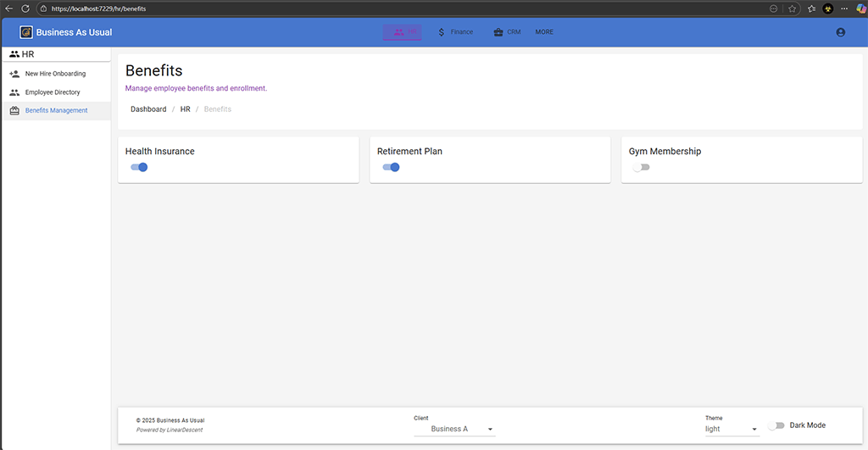Viewport: 868px width, 450px height.
Task: Open the user account profile icon
Action: click(840, 32)
